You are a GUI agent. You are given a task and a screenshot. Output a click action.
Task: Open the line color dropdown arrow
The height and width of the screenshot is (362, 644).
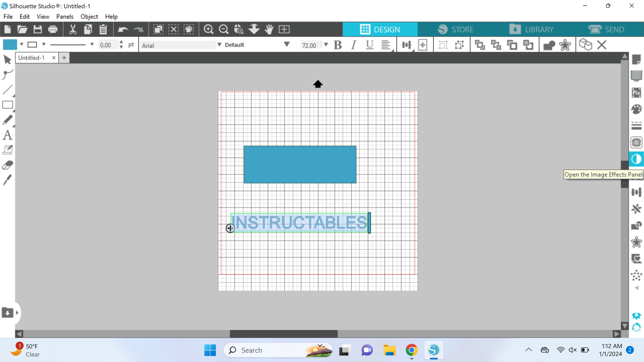coord(43,45)
